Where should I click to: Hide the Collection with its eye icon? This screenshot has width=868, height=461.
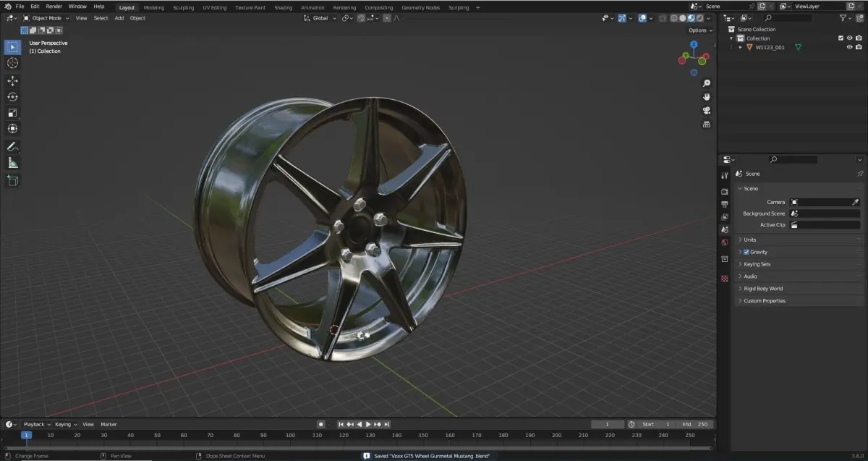coord(850,38)
